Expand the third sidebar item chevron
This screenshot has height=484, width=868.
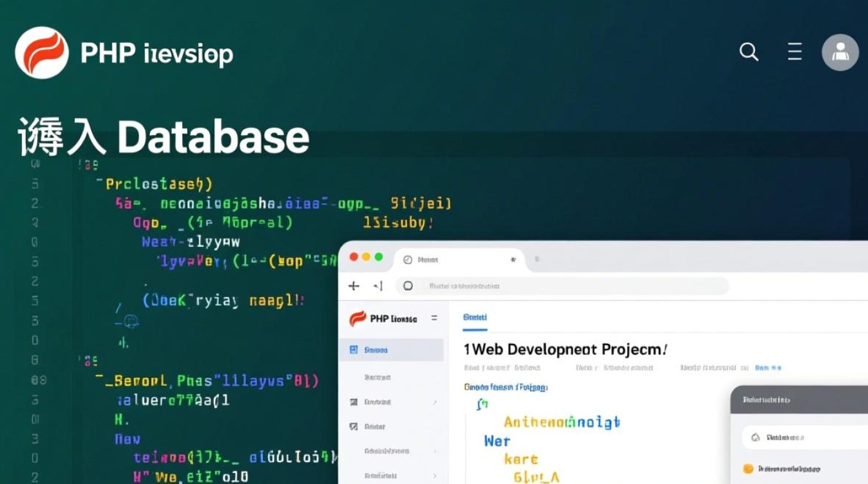pos(435,402)
